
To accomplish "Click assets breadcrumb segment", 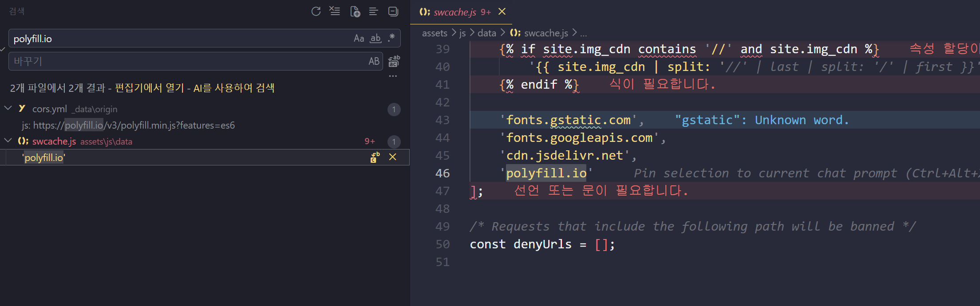I will point(435,33).
